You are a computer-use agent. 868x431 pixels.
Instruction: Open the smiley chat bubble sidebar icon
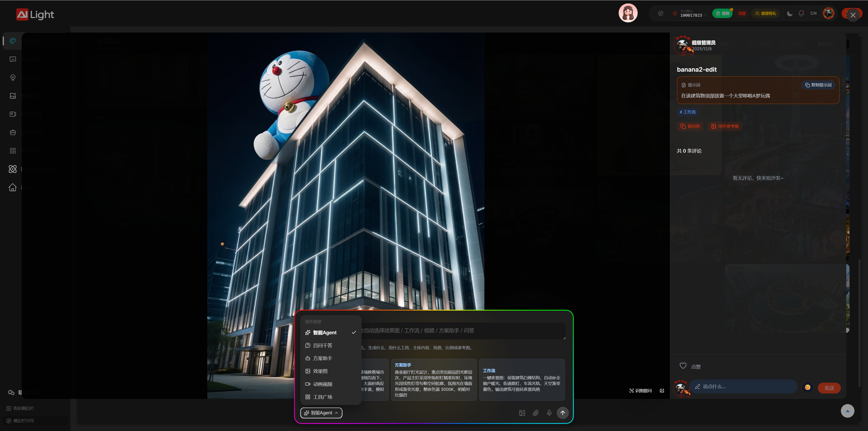click(x=13, y=59)
